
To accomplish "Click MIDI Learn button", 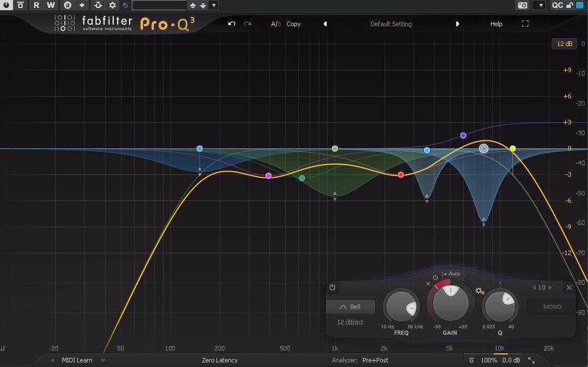I will point(77,360).
